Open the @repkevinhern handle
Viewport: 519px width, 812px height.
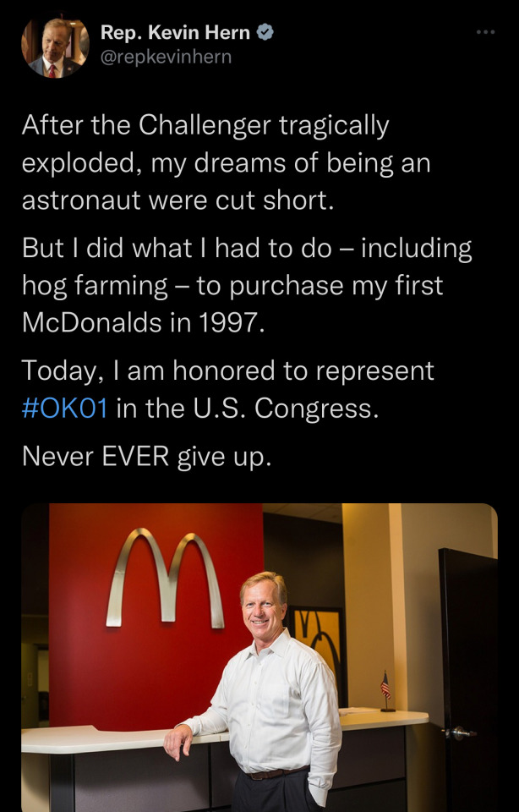pos(166,57)
